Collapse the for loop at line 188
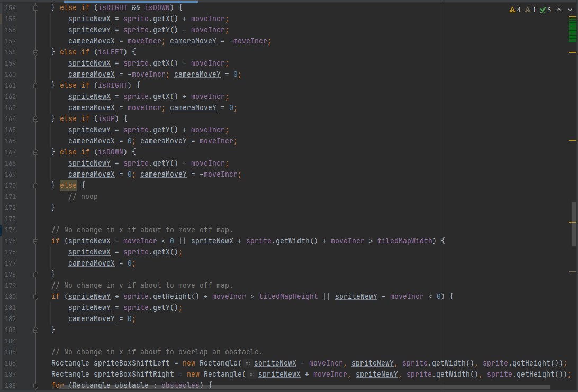The width and height of the screenshot is (578, 392). coord(35,386)
